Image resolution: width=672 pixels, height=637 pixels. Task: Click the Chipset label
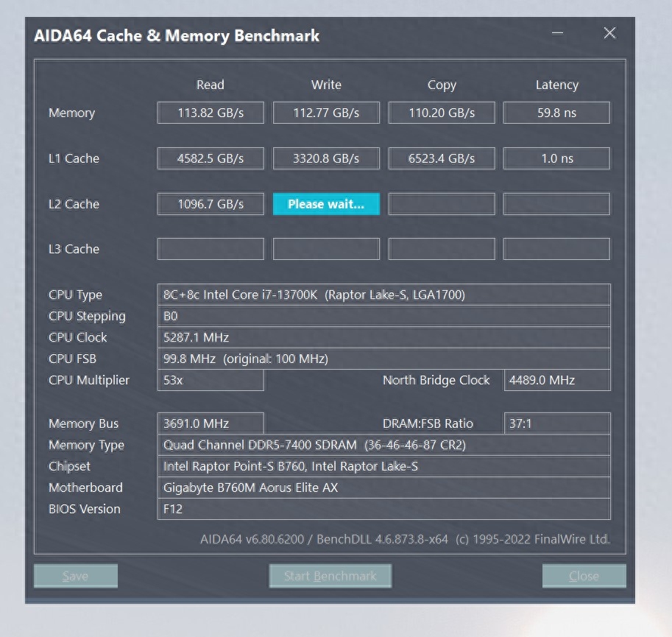pos(69,467)
